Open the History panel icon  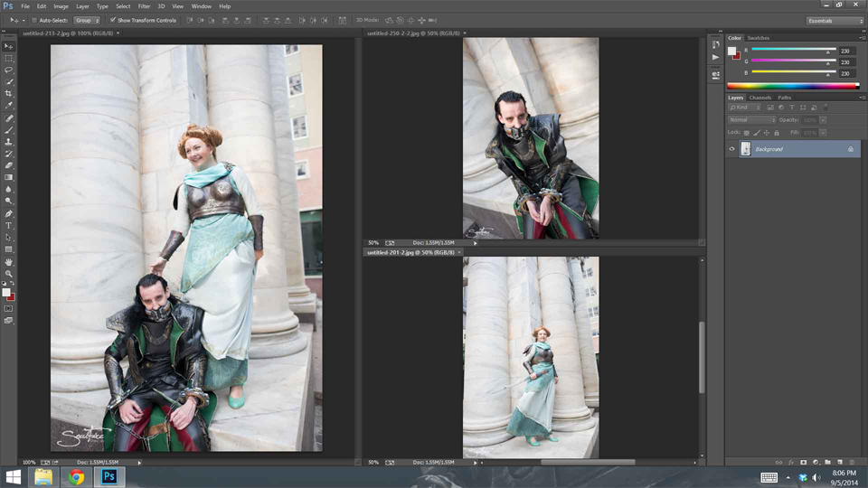(716, 44)
